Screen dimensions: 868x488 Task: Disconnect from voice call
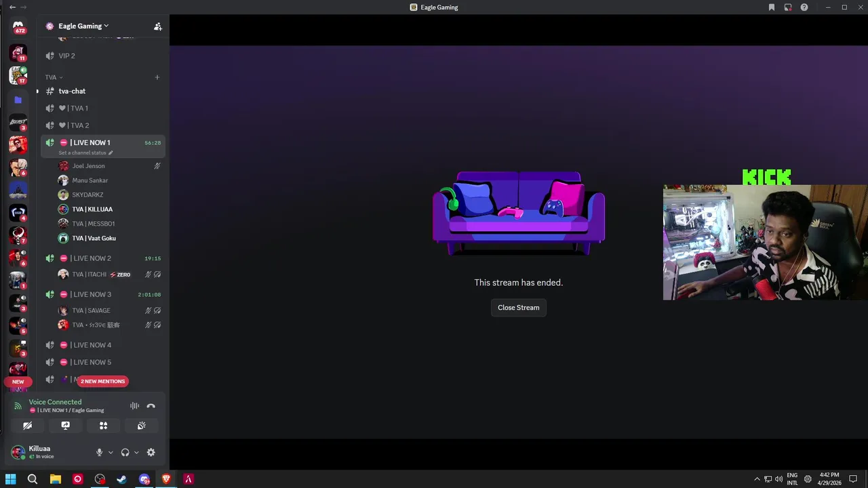coord(151,406)
